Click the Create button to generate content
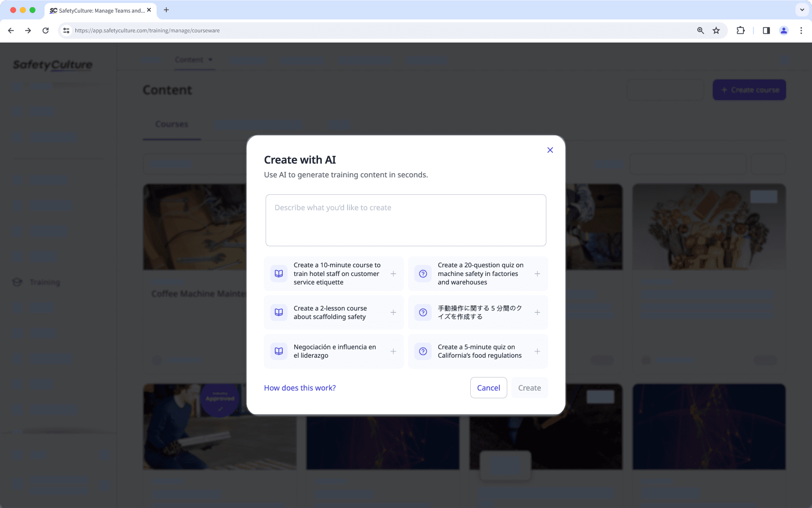Screen dimensions: 812x508 (x=529, y=388)
